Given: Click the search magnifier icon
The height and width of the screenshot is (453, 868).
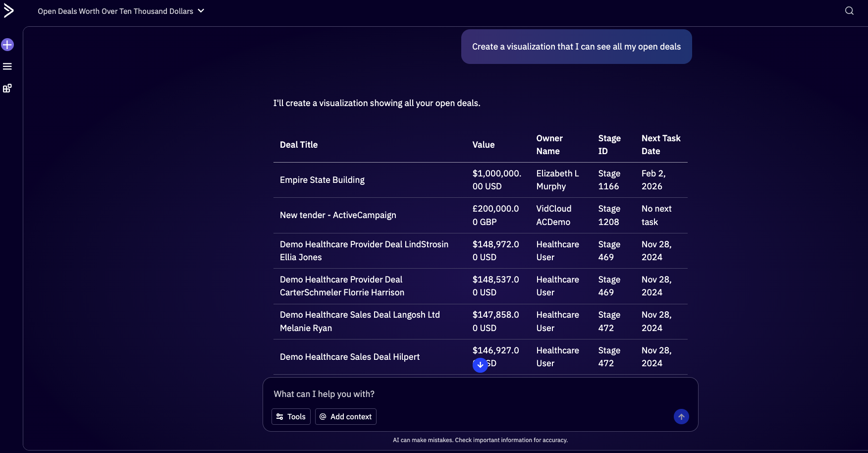Looking at the screenshot, I should click(849, 11).
